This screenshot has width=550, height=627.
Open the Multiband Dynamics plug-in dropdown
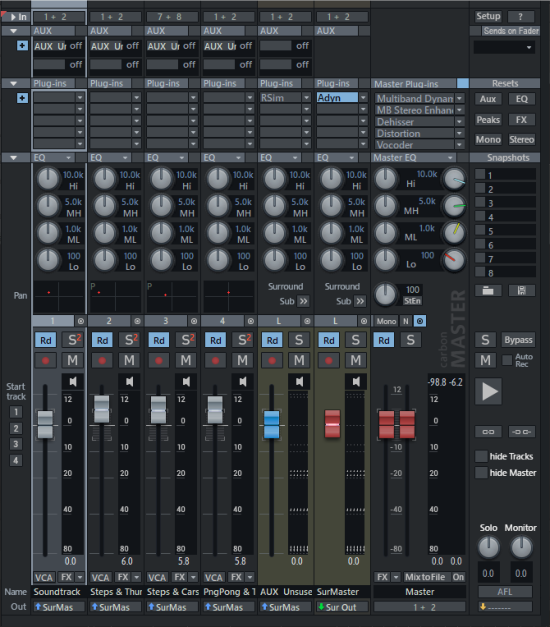460,98
